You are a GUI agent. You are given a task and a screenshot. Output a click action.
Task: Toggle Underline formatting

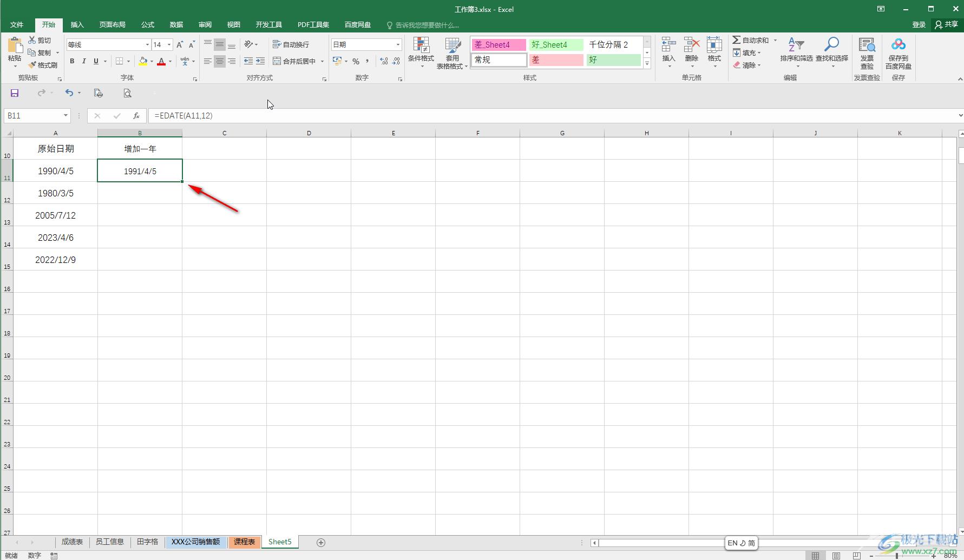(x=96, y=61)
